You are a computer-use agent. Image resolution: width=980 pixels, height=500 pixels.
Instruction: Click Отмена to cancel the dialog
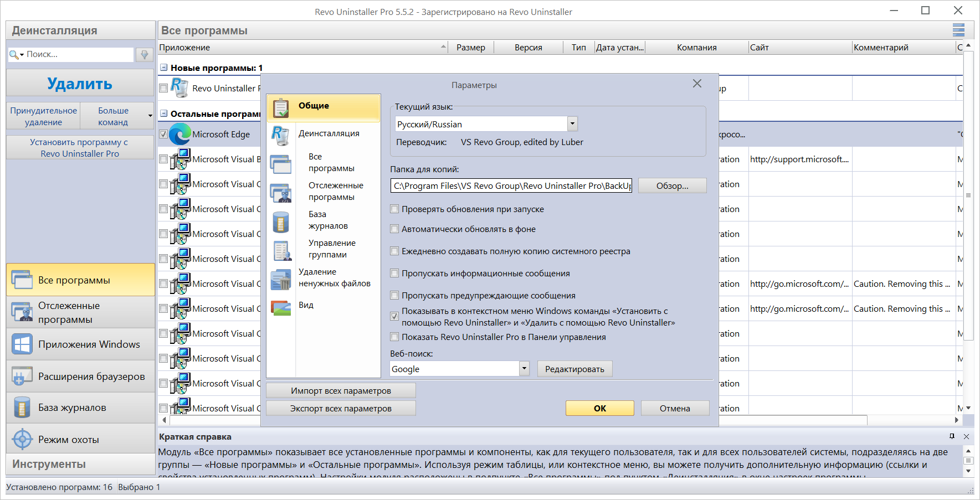tap(675, 408)
